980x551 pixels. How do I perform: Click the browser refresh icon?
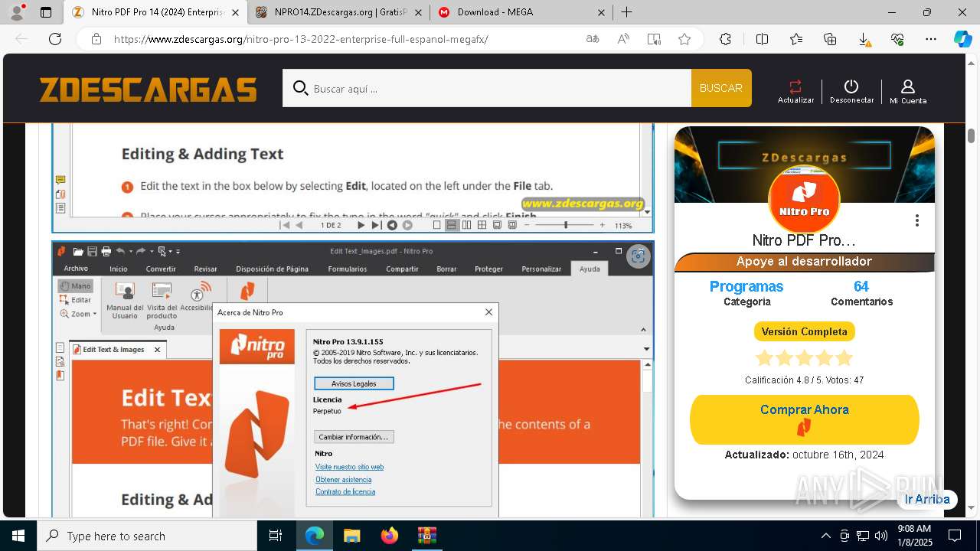55,39
